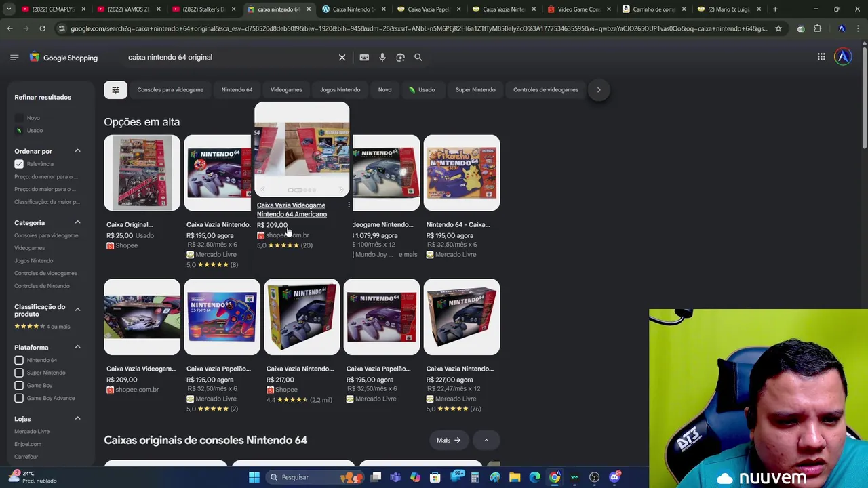Open OBS Studio from the taskbar
The image size is (868, 488).
[x=594, y=477]
